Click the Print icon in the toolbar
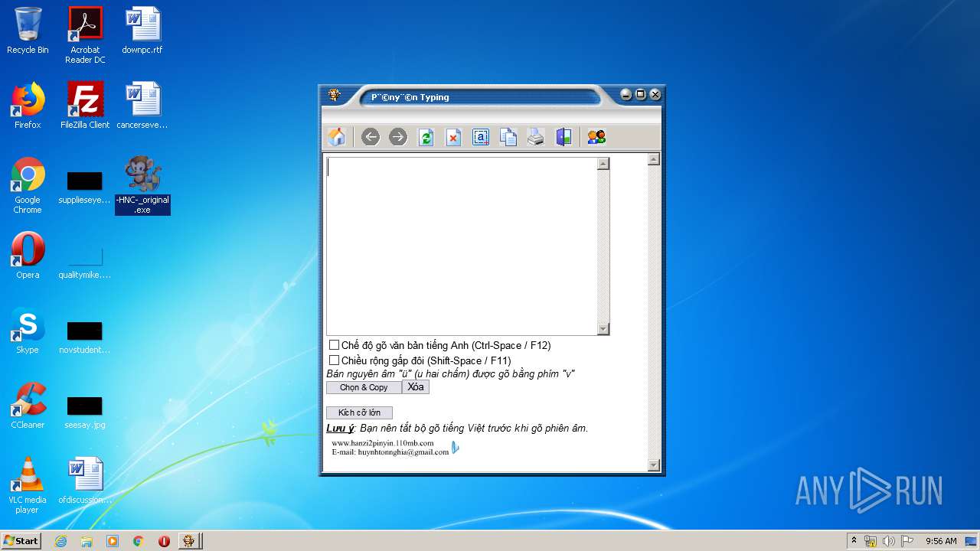Screen dimensions: 980x551 tap(536, 137)
